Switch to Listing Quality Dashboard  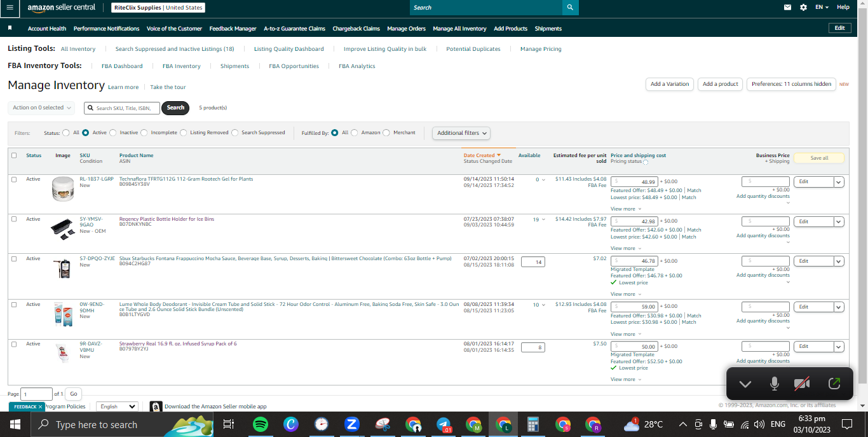coord(288,49)
